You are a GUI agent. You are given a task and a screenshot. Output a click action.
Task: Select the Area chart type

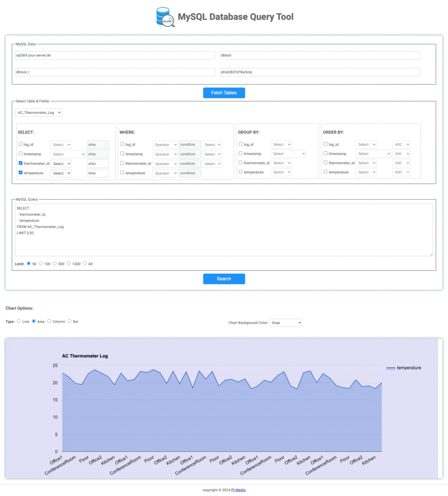[34, 321]
